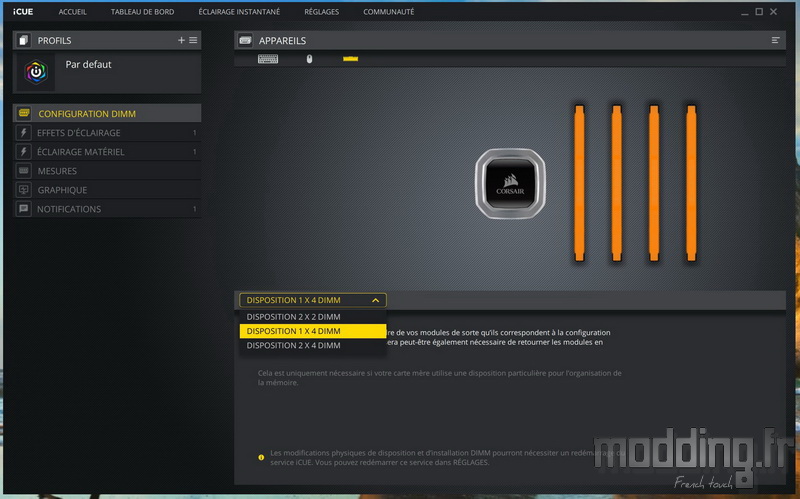Choose DISPOSITION 2 X 4 DIMM option
Viewport: 800px width, 499px height.
(313, 345)
